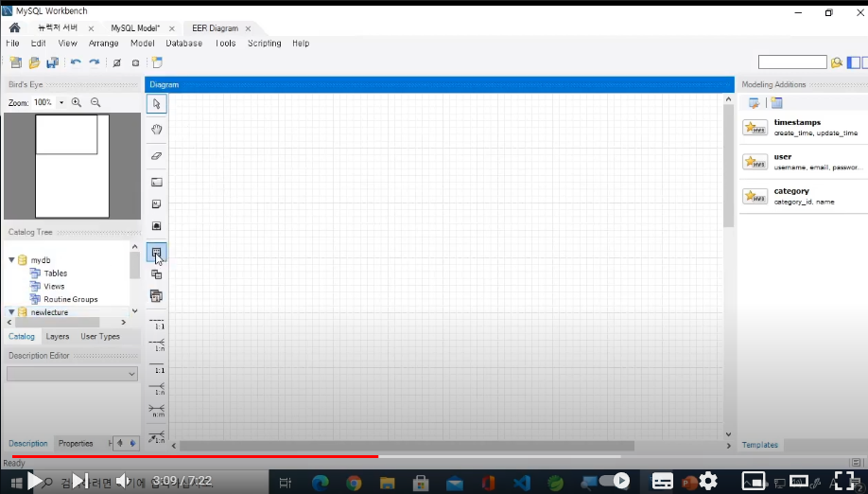The height and width of the screenshot is (494, 868).
Task: Mute the video volume
Action: [x=124, y=481]
